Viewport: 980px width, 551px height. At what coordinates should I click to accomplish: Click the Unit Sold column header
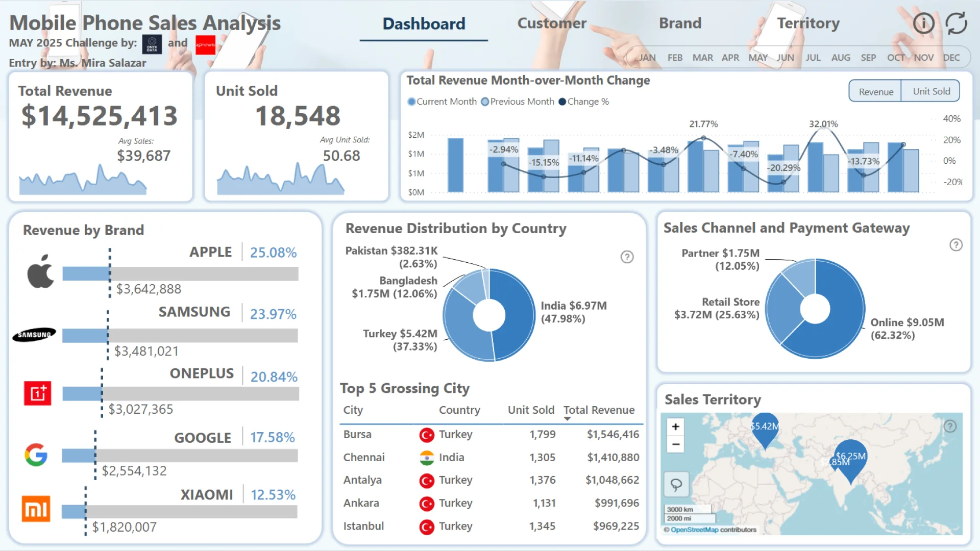click(x=530, y=410)
